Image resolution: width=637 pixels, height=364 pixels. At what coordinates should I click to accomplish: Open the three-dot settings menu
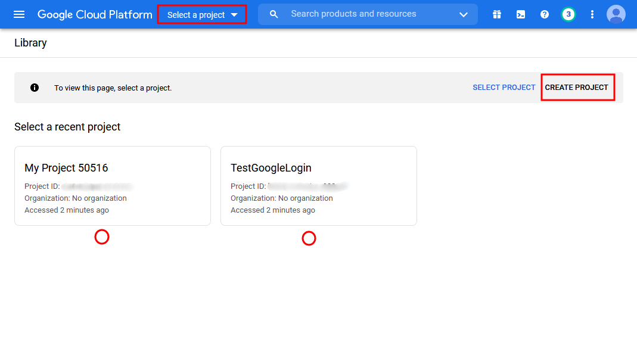[592, 15]
